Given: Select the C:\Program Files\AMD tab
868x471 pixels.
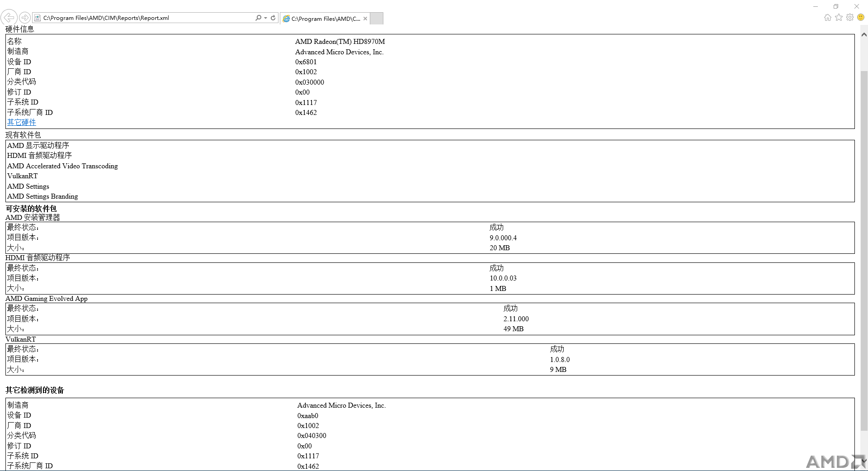Looking at the screenshot, I should (x=325, y=19).
